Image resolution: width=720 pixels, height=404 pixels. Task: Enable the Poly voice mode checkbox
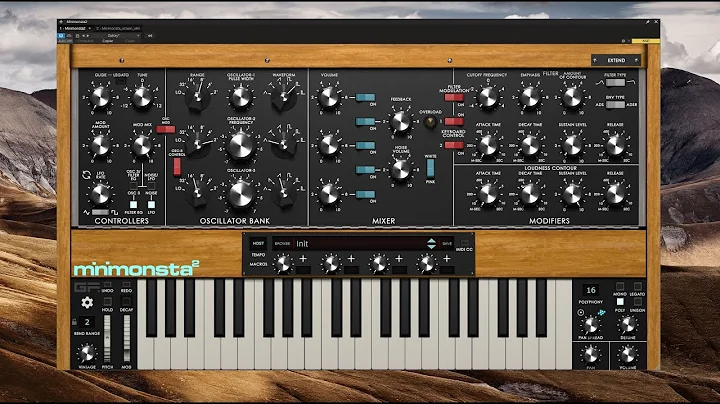point(620,302)
